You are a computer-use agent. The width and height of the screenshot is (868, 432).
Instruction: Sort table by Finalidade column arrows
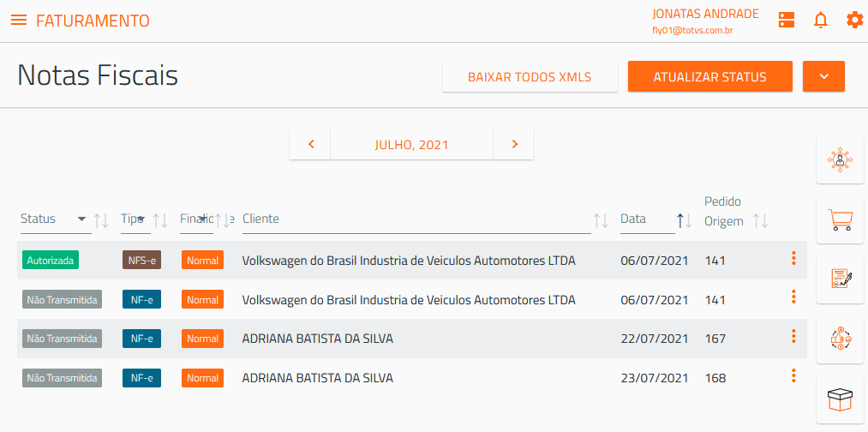click(x=223, y=221)
